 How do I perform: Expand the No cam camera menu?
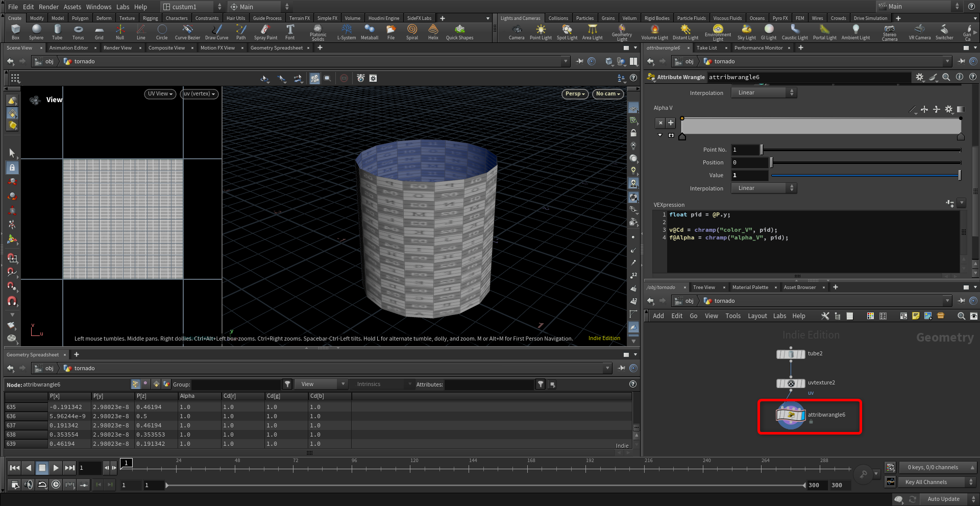(607, 94)
